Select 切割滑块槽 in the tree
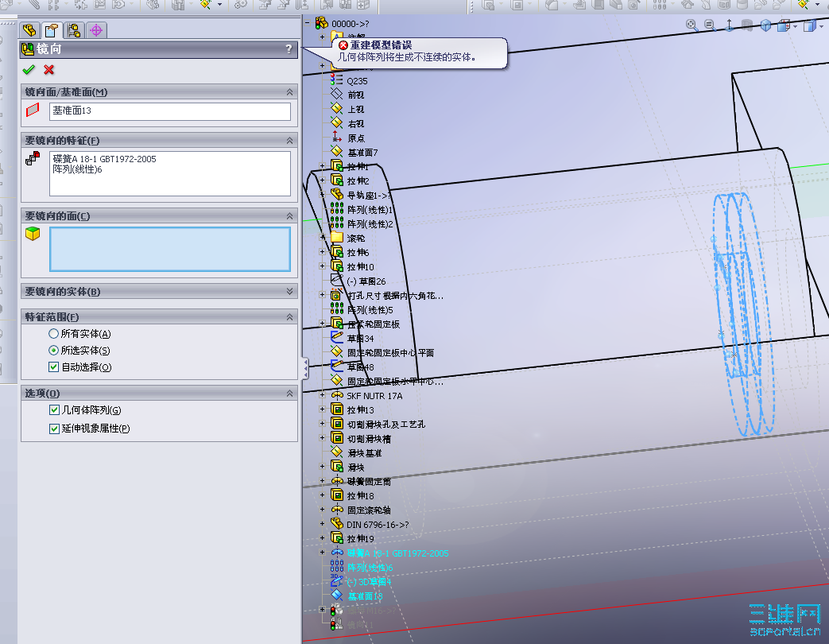This screenshot has height=644, width=829. click(x=369, y=439)
